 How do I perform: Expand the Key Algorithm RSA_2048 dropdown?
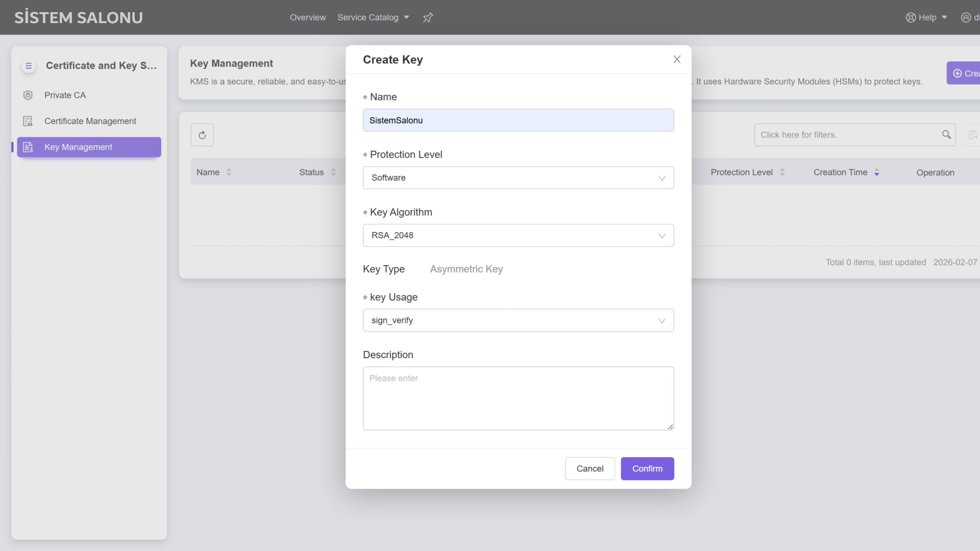click(518, 235)
